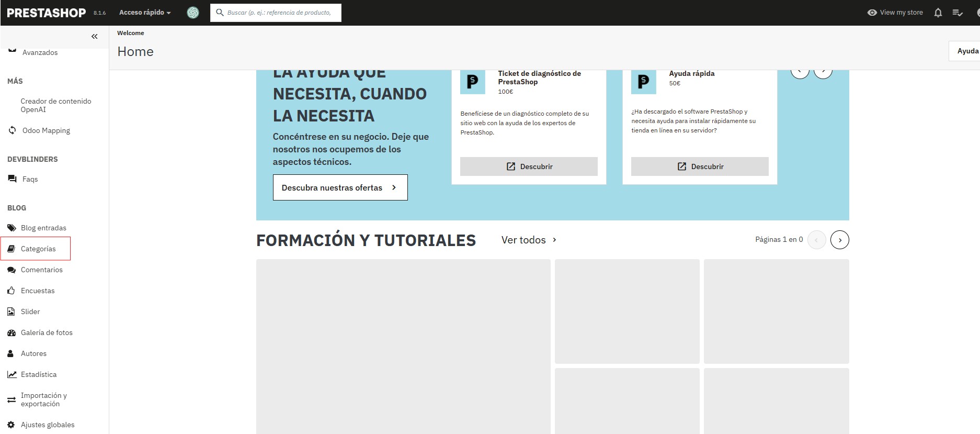Click the Comentarios speech bubbles icon
The width and height of the screenshot is (980, 434).
[12, 270]
